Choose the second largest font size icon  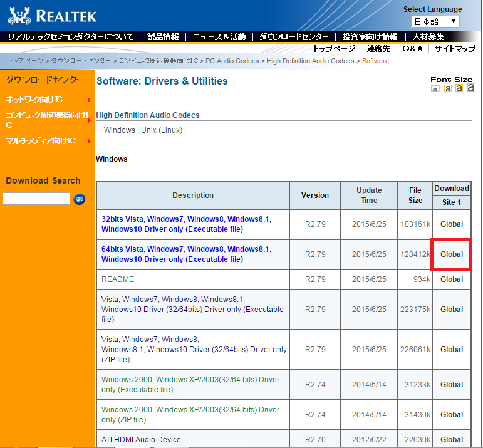pos(459,88)
